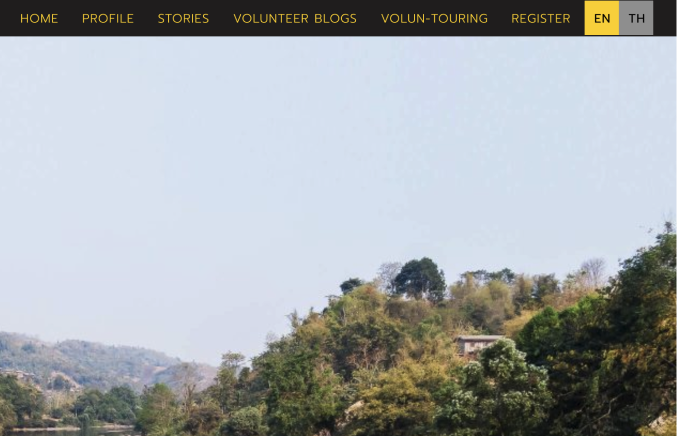Switch site language to EN
Screen dimensions: 677x436
(x=601, y=18)
